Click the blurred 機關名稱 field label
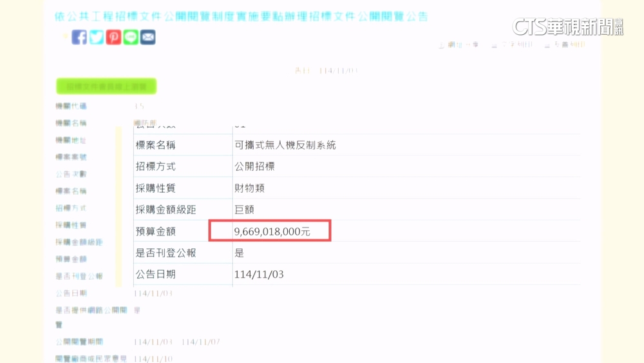The height and width of the screenshot is (363, 644). (x=71, y=123)
